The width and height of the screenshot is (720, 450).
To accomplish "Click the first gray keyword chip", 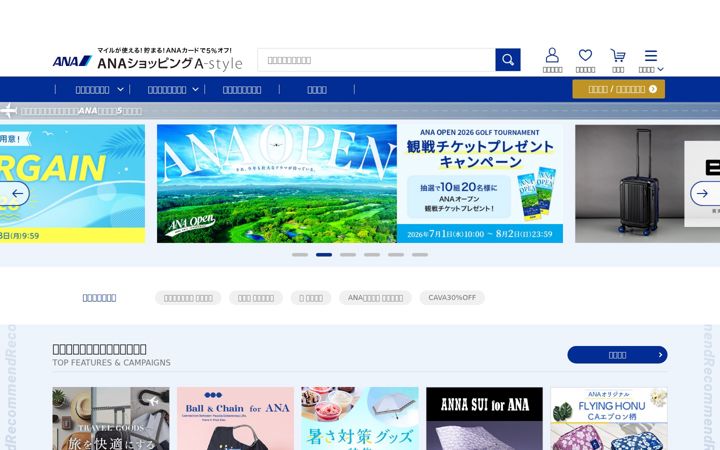I will click(x=188, y=298).
